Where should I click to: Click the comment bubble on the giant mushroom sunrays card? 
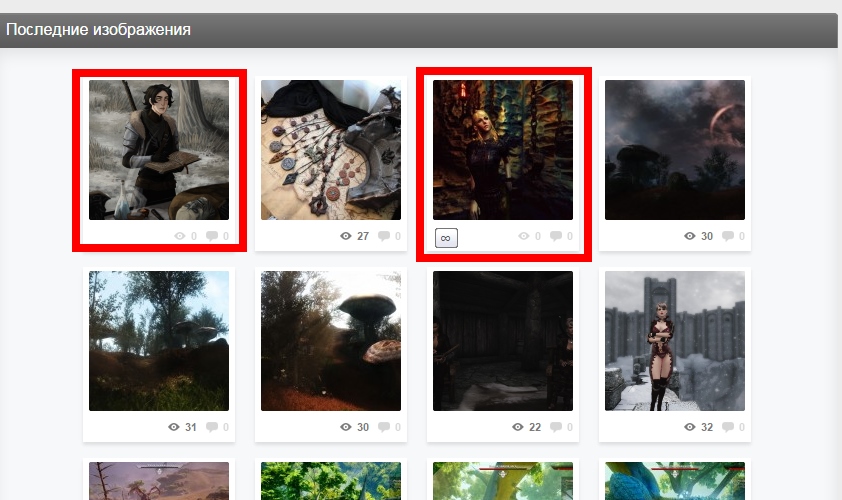pos(384,427)
